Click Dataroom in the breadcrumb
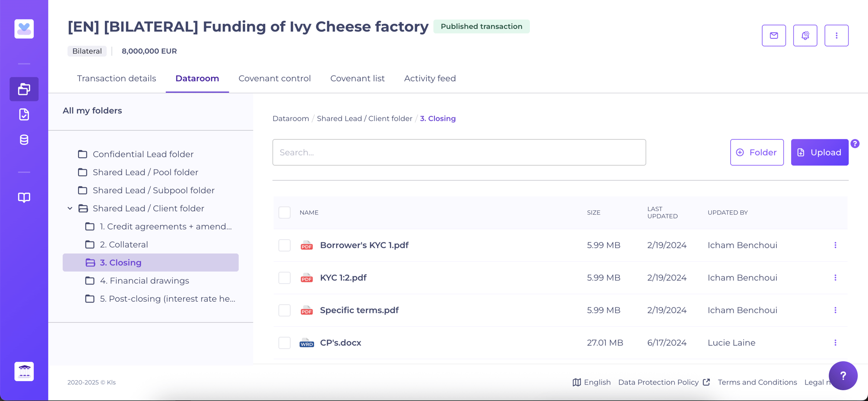Screen dimensions: 868x401 pos(291,119)
